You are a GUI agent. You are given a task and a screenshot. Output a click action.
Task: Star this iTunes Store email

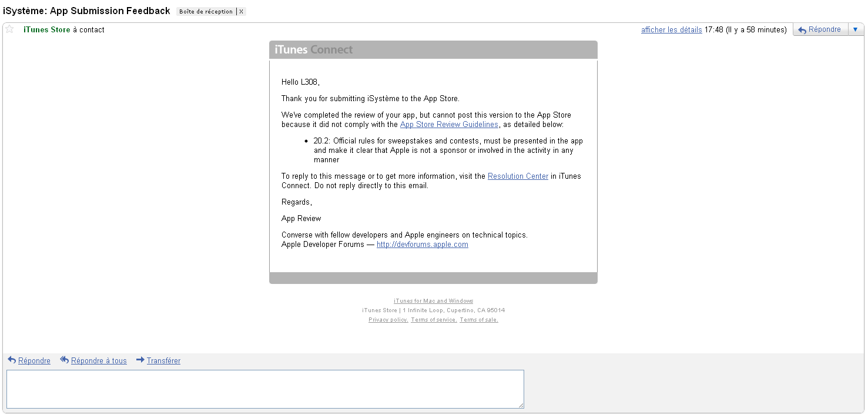[9, 29]
